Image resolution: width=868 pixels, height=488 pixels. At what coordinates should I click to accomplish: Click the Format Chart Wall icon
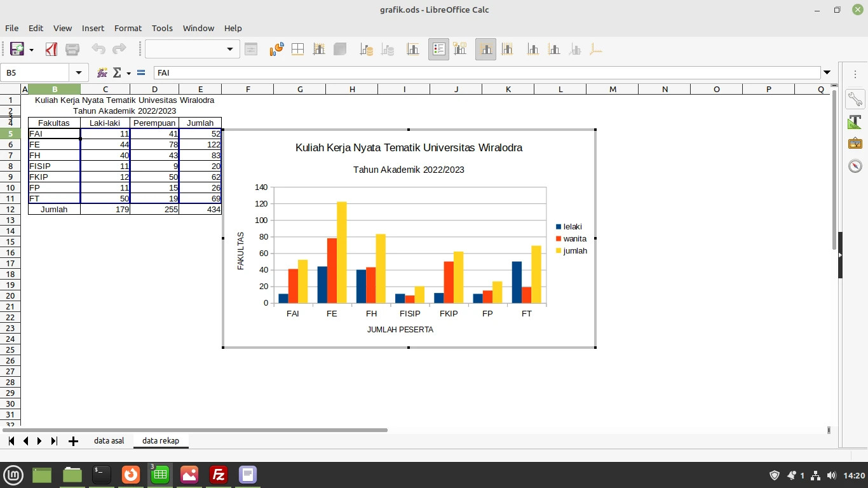(318, 49)
